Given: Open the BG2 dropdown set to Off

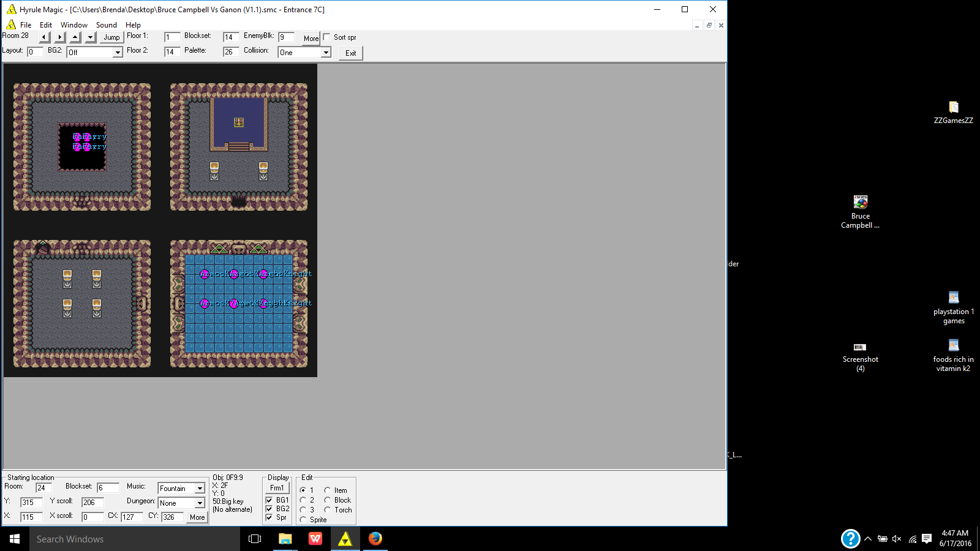Looking at the screenshot, I should (x=95, y=53).
